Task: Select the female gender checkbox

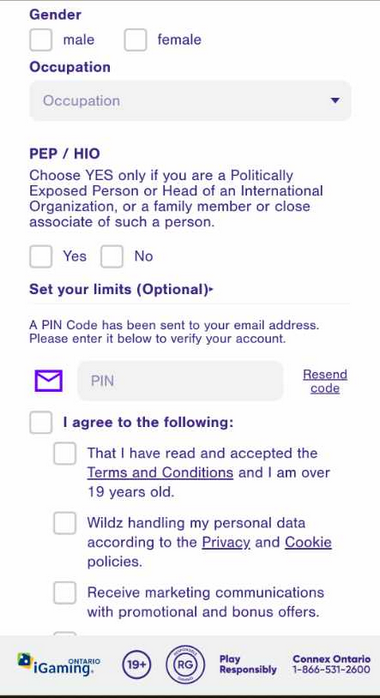Action: pyautogui.click(x=135, y=40)
